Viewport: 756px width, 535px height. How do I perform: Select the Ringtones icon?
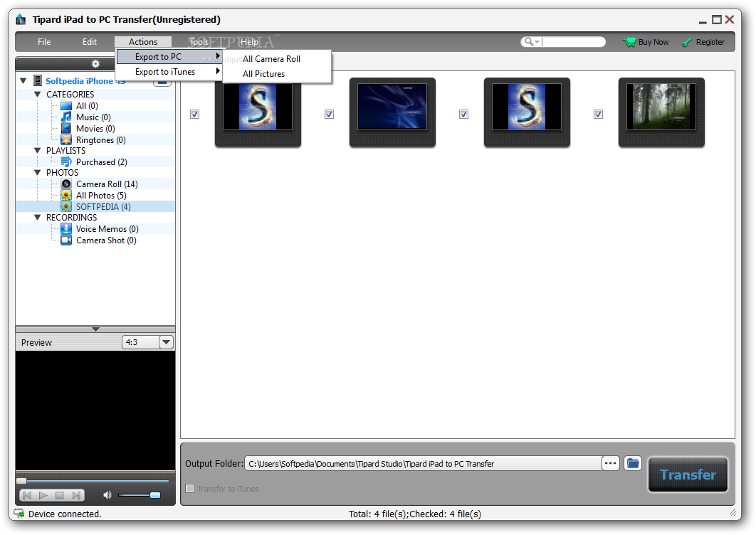pyautogui.click(x=66, y=139)
